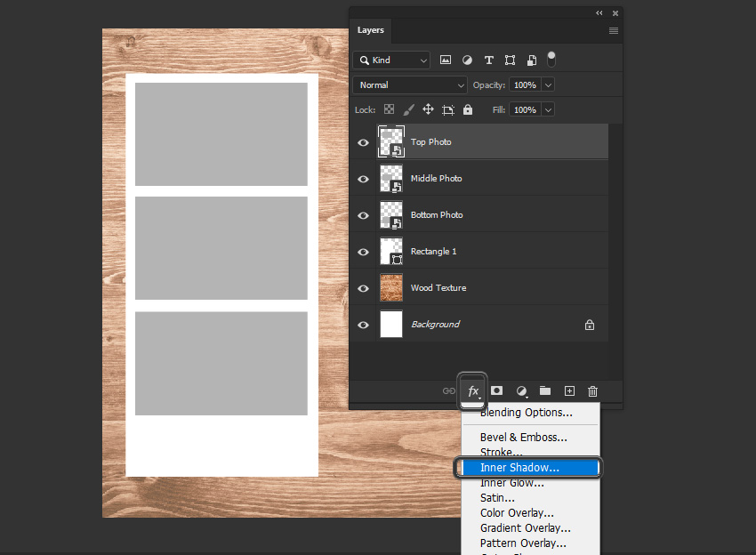
Task: Hide the Middle Photo layer
Action: pos(364,179)
